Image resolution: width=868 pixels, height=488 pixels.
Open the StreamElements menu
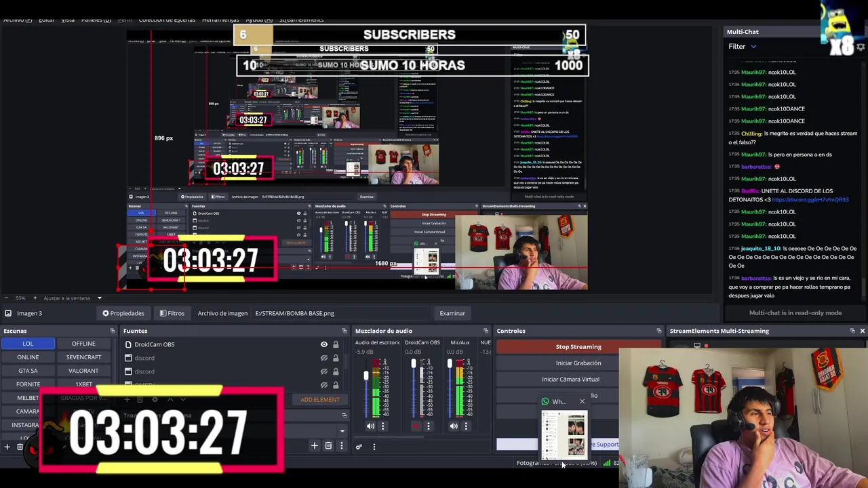point(301,20)
